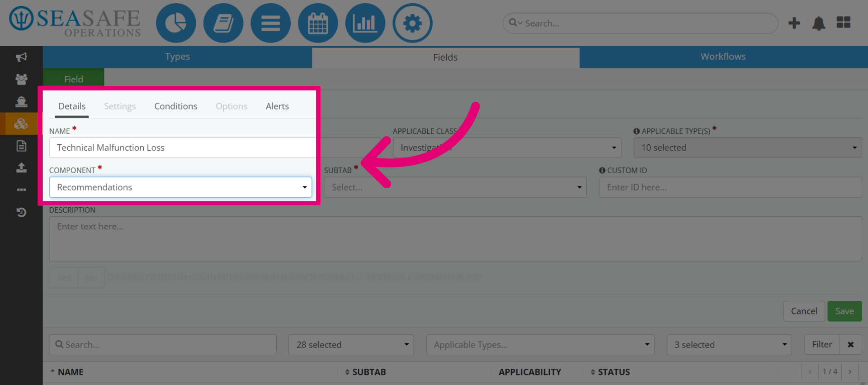
Task: Click the cubes sidebar icon
Action: 21,124
